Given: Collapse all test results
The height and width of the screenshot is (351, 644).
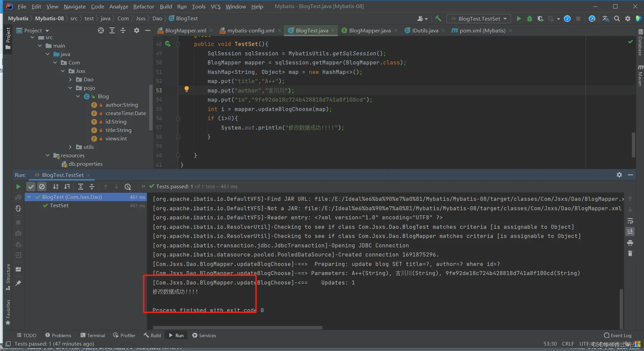Looking at the screenshot, I should [x=92, y=187].
